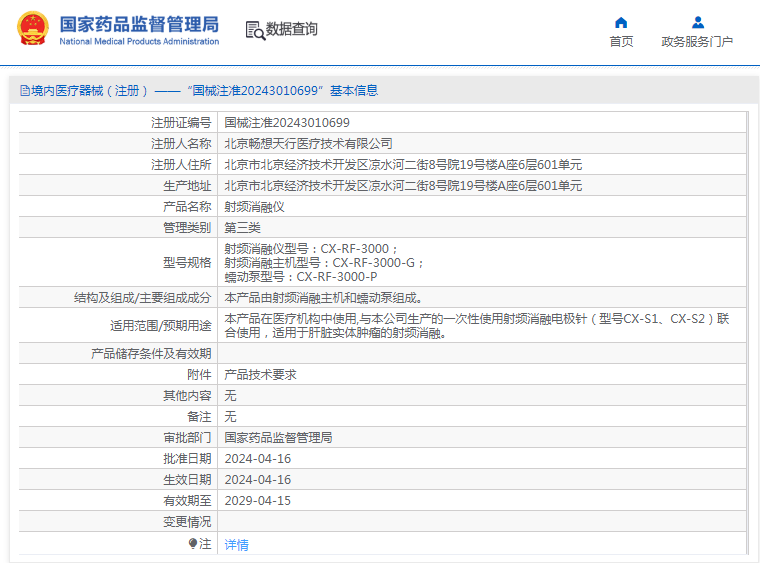The height and width of the screenshot is (563, 760).
Task: Click approval department value 国家药品监督管理局
Action: 278,438
